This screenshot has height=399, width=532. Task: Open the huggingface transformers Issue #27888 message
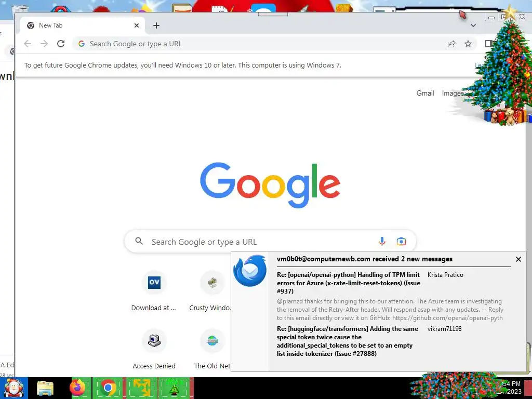(348, 341)
